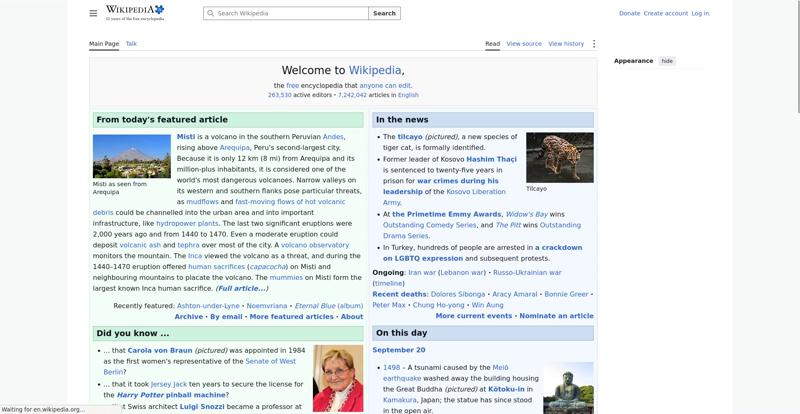Open Create account link
Screen dimensions: 800x414
[665, 13]
